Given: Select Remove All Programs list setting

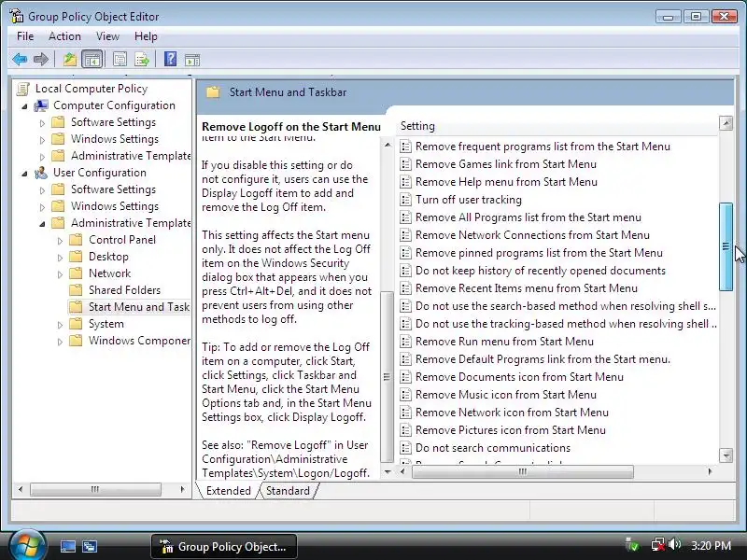Looking at the screenshot, I should coord(528,217).
